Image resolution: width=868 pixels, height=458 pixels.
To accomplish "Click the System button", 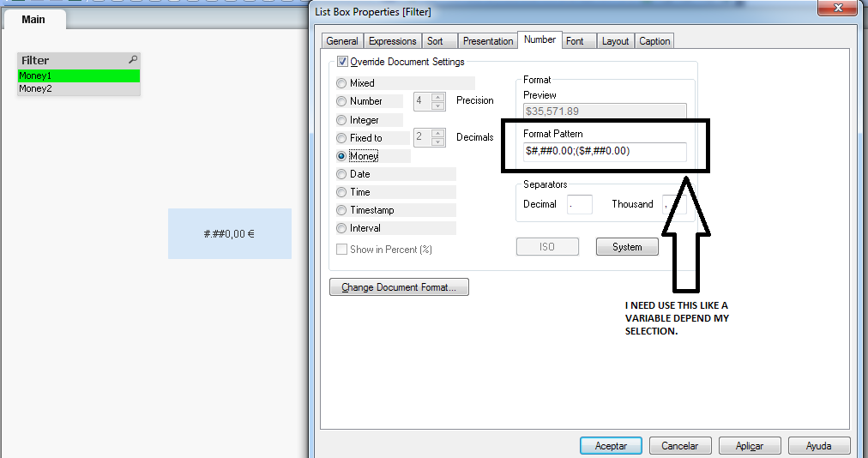I will pyautogui.click(x=627, y=247).
